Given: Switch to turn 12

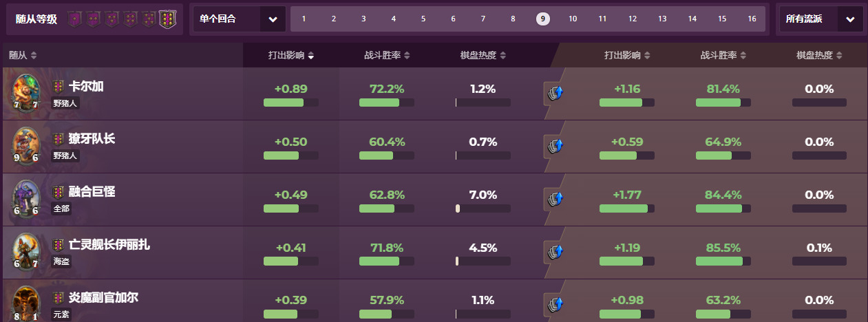Looking at the screenshot, I should (633, 19).
